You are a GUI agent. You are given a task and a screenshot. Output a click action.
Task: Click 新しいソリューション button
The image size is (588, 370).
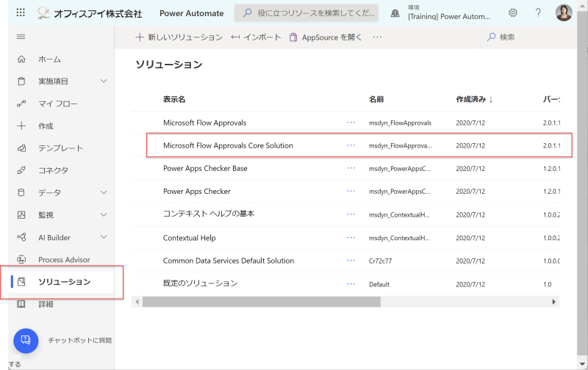179,37
